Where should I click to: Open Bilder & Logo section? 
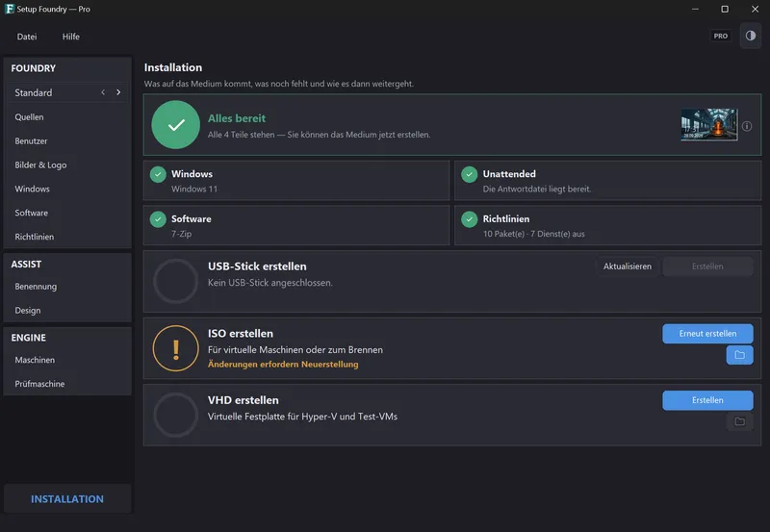(x=67, y=165)
